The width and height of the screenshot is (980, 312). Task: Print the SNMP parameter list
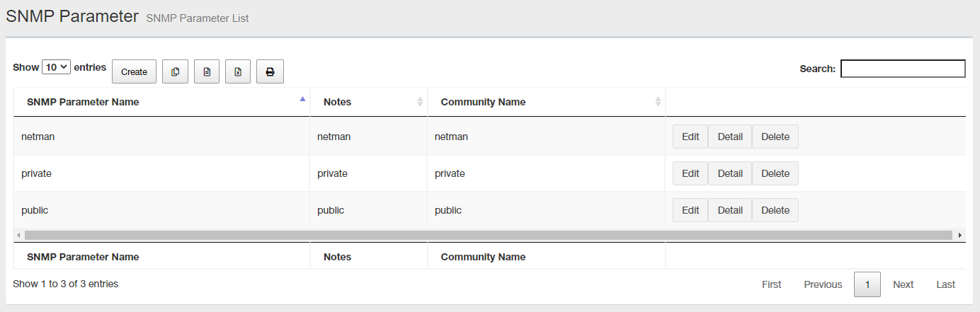pyautogui.click(x=270, y=71)
